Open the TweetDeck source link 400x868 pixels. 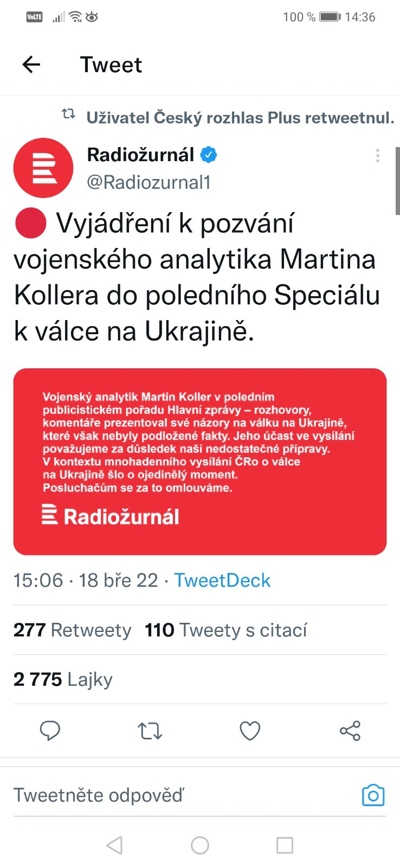coord(222,580)
